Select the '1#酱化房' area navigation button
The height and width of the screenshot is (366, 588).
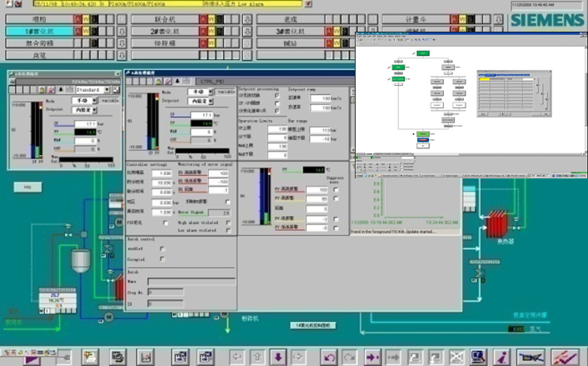click(38, 31)
